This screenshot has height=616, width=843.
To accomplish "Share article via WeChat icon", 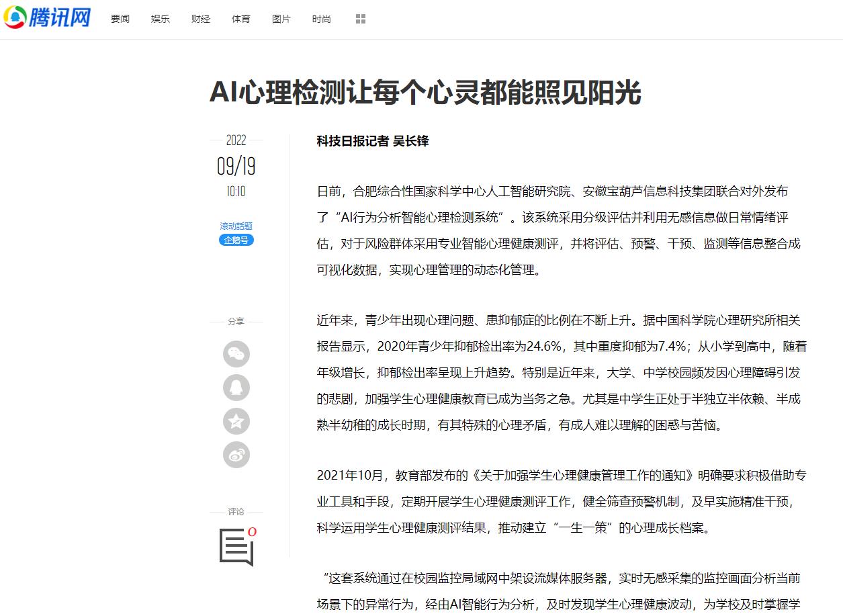I will (x=236, y=354).
